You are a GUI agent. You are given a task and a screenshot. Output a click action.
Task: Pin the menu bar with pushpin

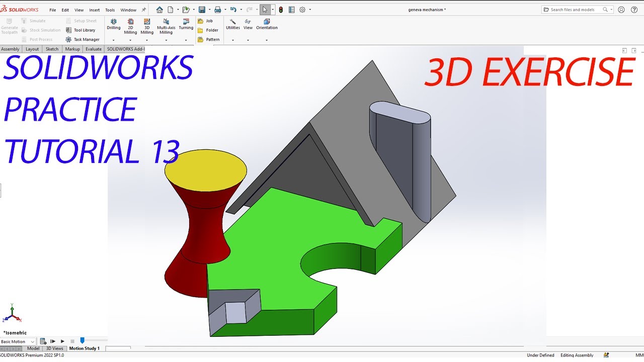click(144, 10)
